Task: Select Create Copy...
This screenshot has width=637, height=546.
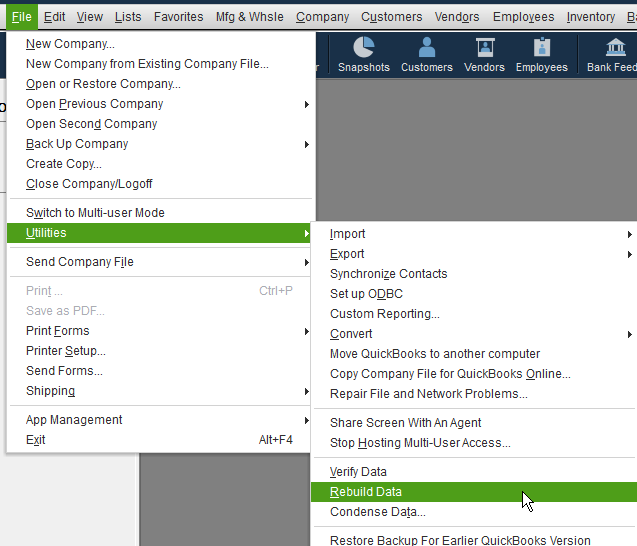Action: [159, 164]
